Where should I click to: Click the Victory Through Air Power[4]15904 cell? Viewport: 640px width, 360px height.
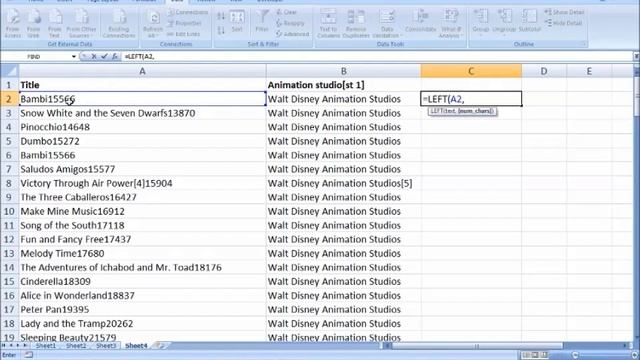tap(142, 183)
